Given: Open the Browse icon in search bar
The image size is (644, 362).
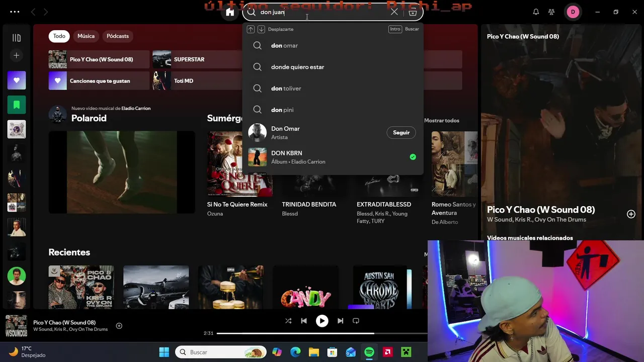Looking at the screenshot, I should click(x=413, y=12).
